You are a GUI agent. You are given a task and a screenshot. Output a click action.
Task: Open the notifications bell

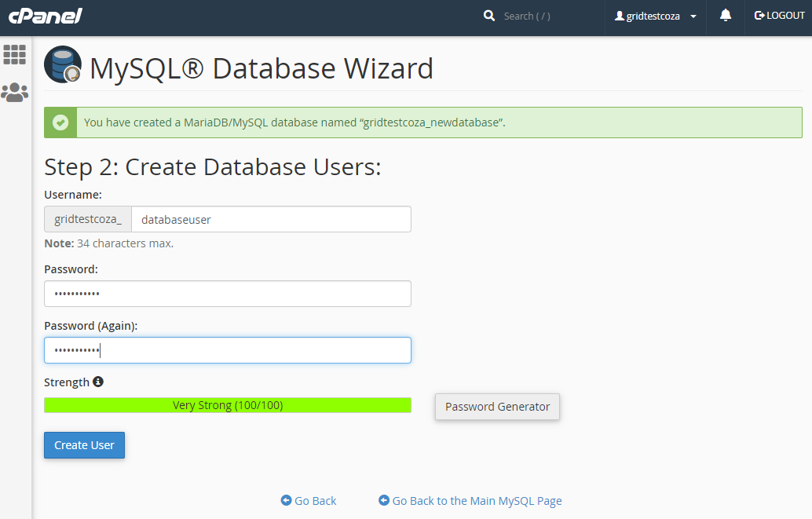726,15
